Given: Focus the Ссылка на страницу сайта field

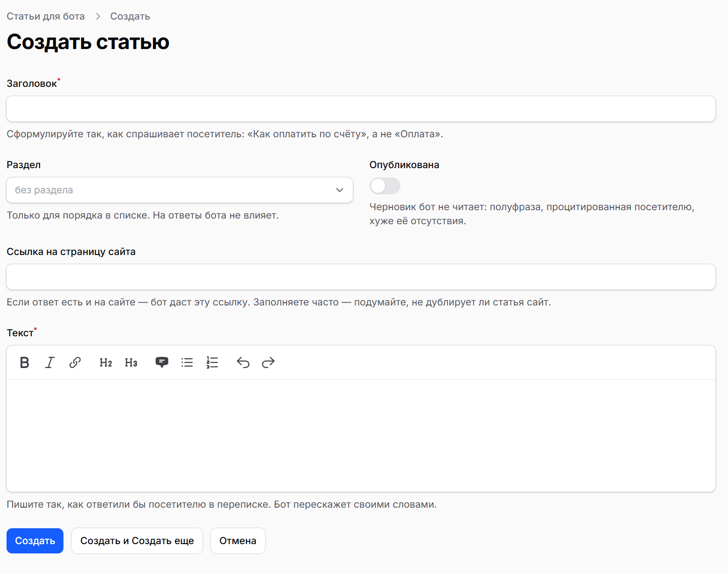Looking at the screenshot, I should point(361,277).
